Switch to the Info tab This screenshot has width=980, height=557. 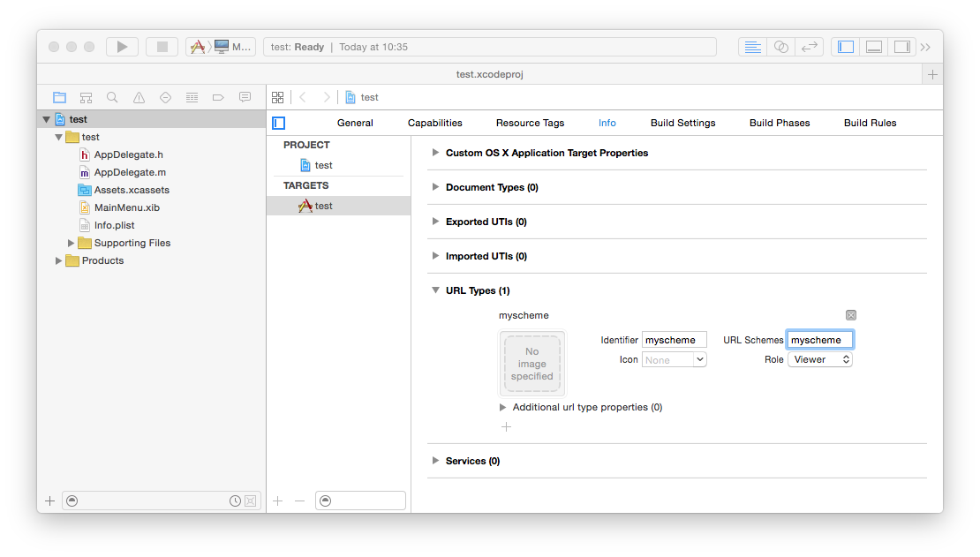607,124
